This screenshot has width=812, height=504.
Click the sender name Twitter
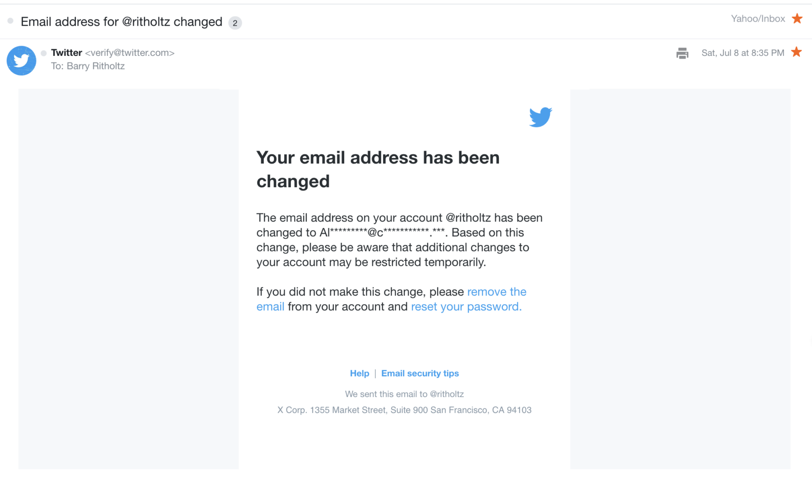66,53
